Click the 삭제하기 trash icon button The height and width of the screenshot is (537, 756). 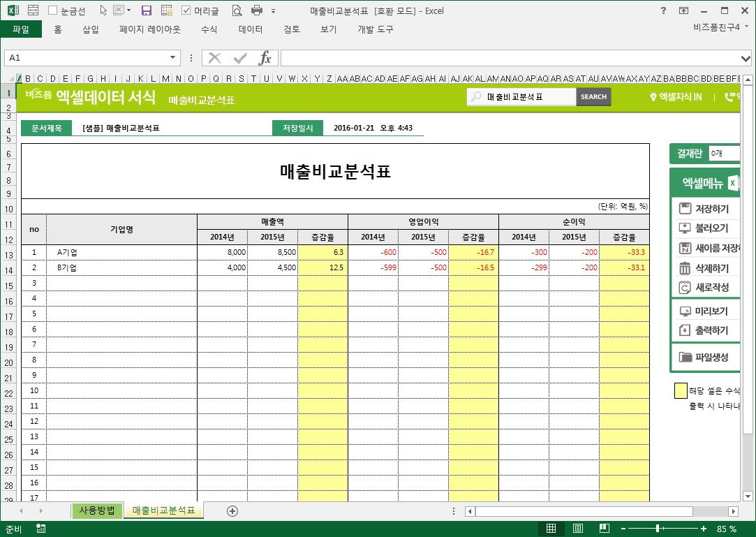pyautogui.click(x=705, y=268)
